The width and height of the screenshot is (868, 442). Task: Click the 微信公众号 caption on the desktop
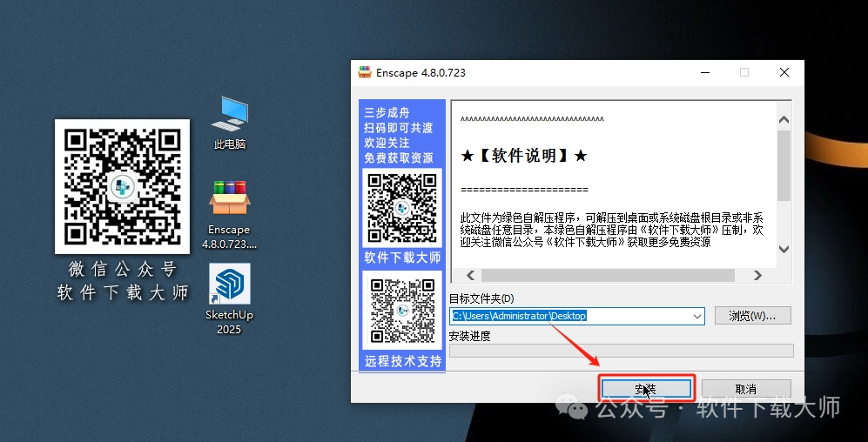tap(123, 270)
